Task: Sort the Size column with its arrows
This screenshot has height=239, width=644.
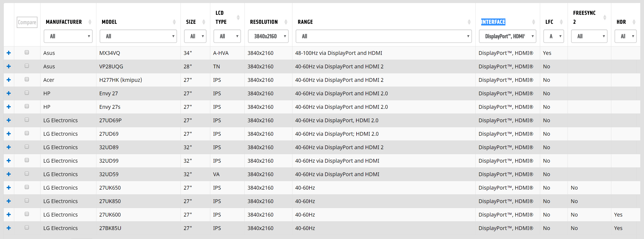Action: click(x=204, y=22)
